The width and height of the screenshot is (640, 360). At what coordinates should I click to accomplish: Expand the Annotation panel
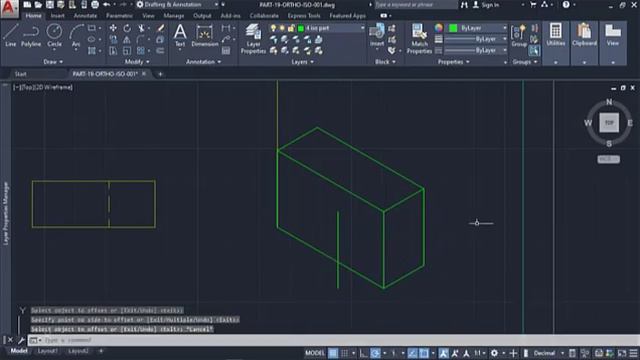(203, 62)
